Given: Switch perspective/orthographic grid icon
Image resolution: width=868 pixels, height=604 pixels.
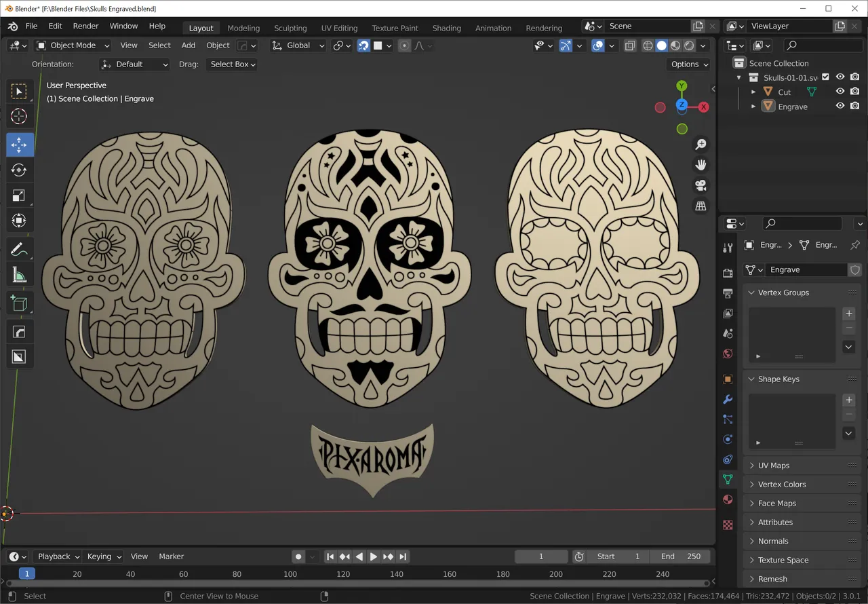Looking at the screenshot, I should click(x=701, y=206).
